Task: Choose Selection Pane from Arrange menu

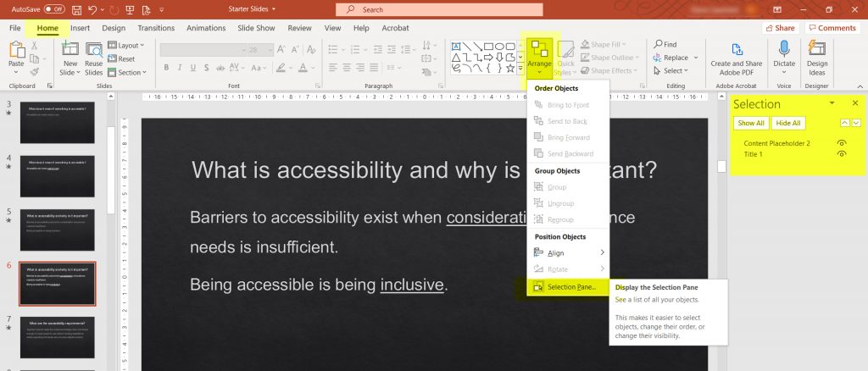Action: (x=570, y=287)
